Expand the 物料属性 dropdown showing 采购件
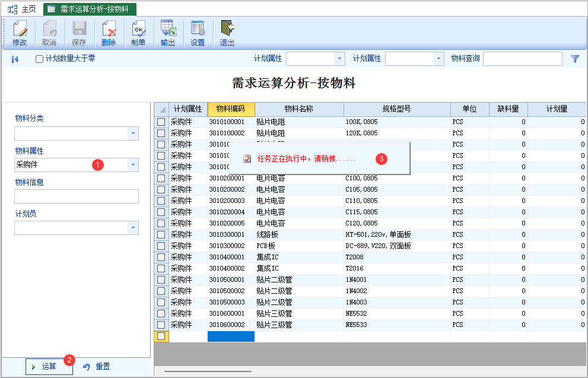588x378 pixels. pyautogui.click(x=133, y=165)
